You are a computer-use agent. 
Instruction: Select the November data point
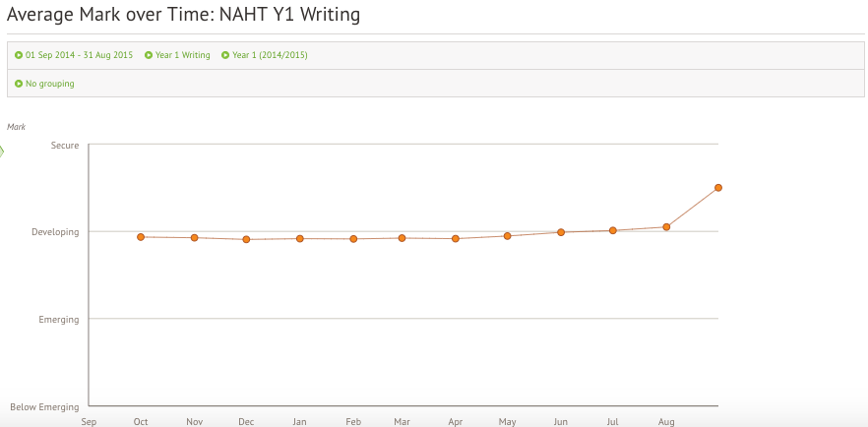tap(195, 238)
